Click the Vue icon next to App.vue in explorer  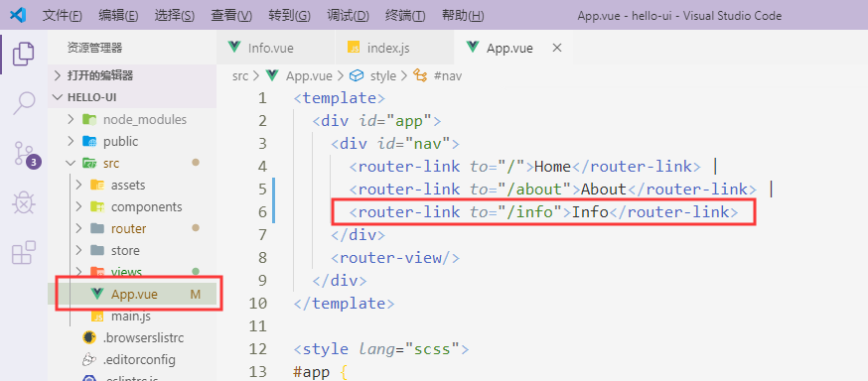click(x=97, y=294)
